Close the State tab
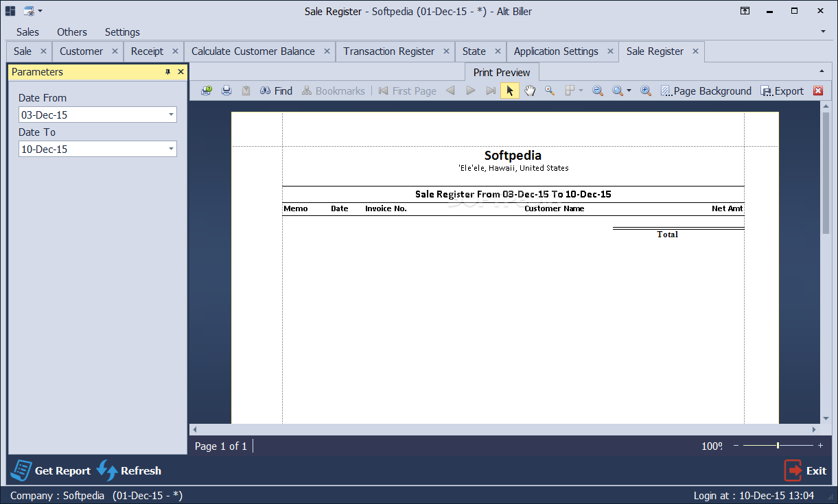Viewport: 838px width, 504px height. pos(498,51)
